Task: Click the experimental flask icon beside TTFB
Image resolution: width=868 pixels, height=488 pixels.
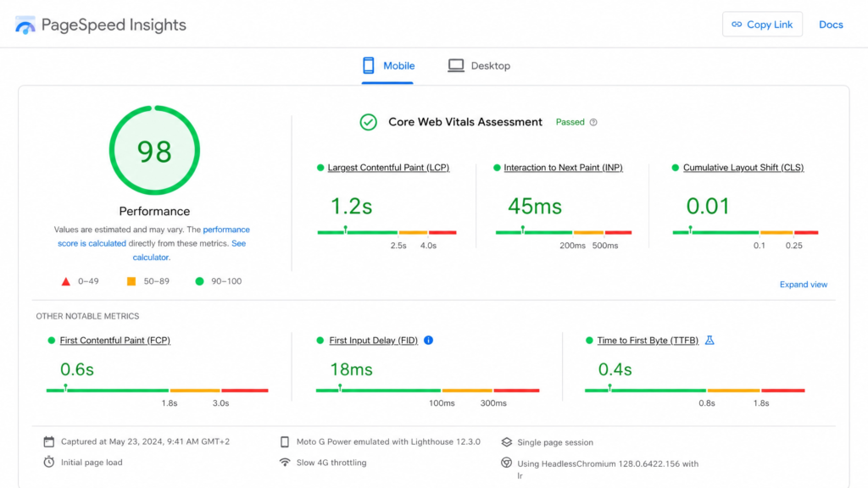Action: tap(709, 341)
